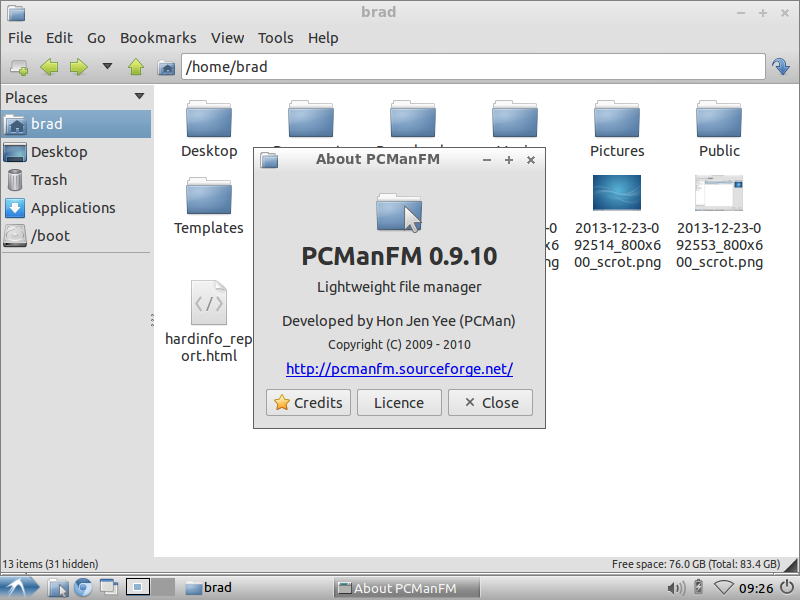Open the View menu

point(228,38)
